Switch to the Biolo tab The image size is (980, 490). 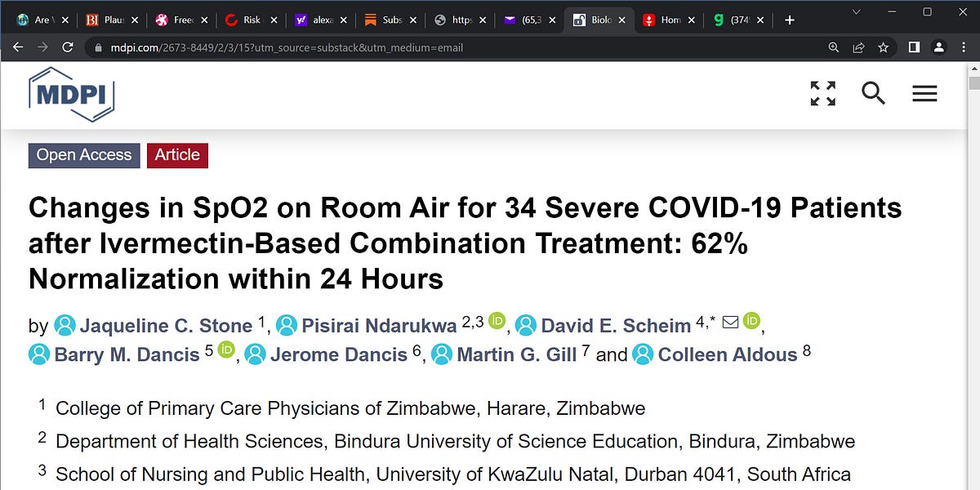600,19
